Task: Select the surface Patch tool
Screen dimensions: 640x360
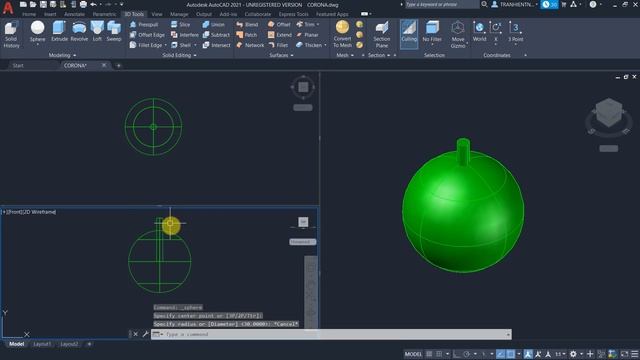Action: pyautogui.click(x=247, y=35)
